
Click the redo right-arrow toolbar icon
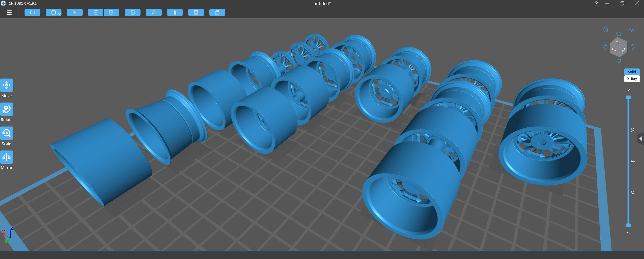(x=111, y=13)
